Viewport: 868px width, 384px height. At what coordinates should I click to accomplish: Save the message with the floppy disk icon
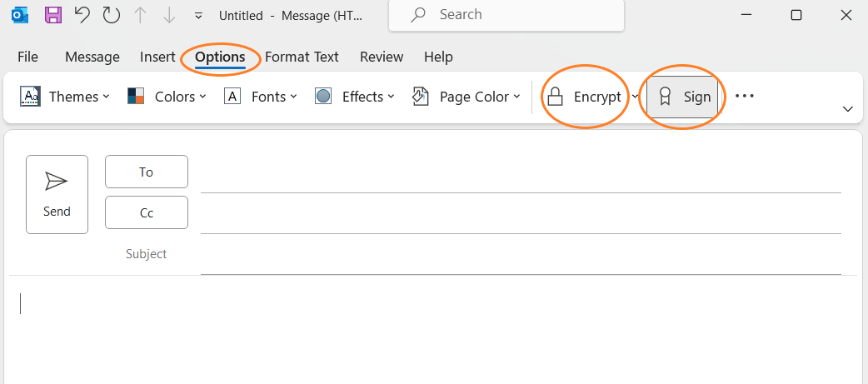[52, 15]
